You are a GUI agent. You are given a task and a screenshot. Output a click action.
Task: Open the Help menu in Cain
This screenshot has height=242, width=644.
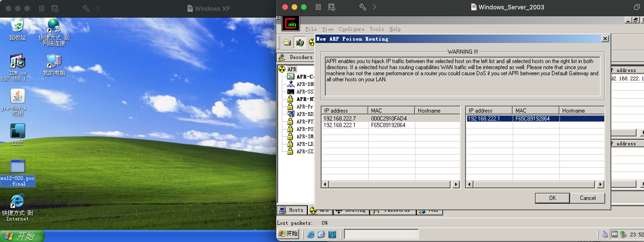coord(395,29)
